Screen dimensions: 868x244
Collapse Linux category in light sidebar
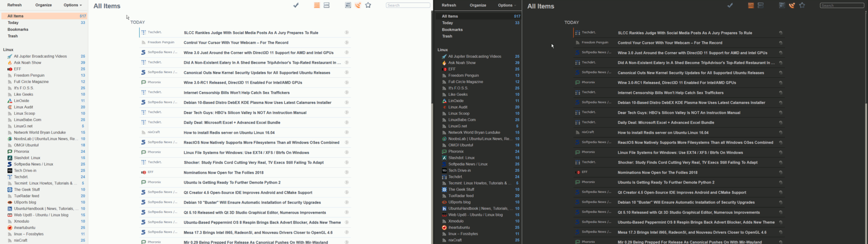pyautogui.click(x=8, y=50)
